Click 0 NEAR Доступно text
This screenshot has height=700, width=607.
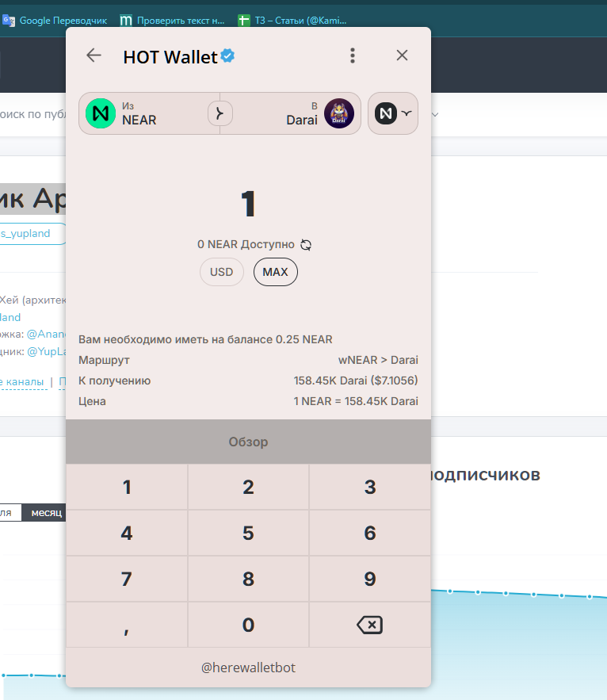pos(246,245)
